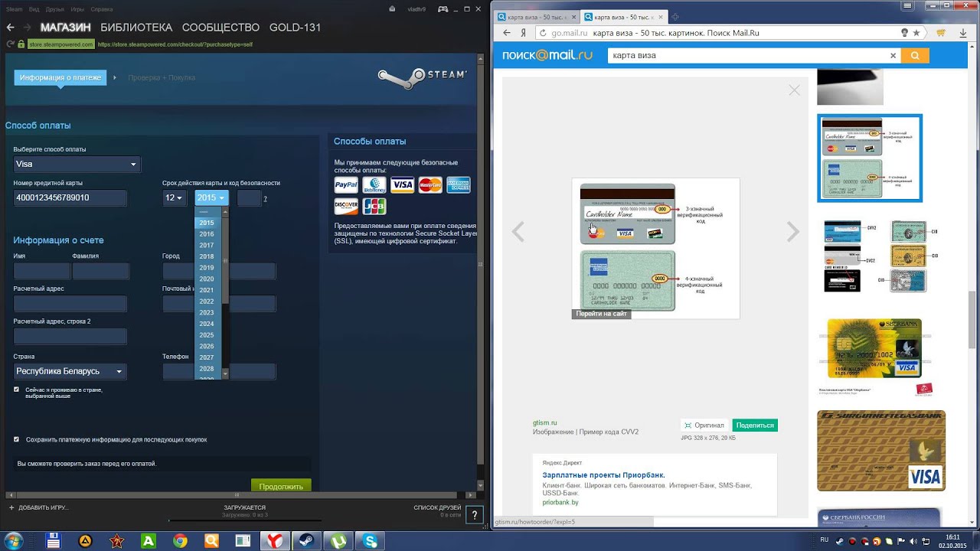Show the next image in the viewer

pyautogui.click(x=793, y=231)
